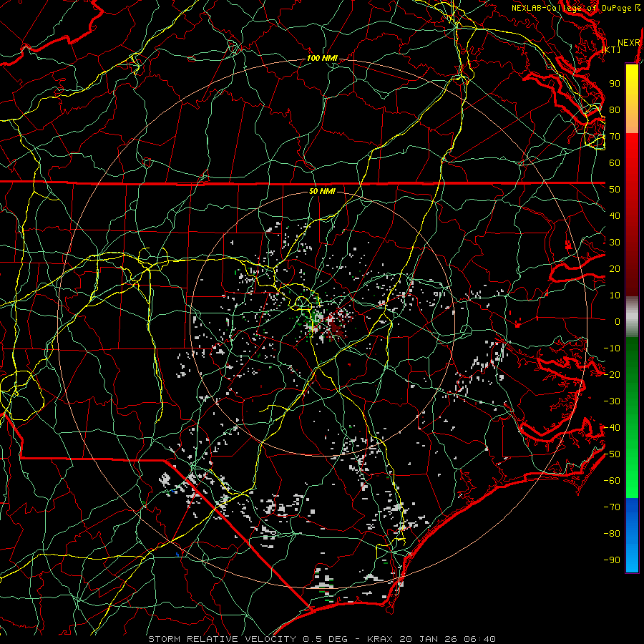Click the 30 value on velocity scale
Image resolution: width=644 pixels, height=644 pixels.
coord(615,243)
